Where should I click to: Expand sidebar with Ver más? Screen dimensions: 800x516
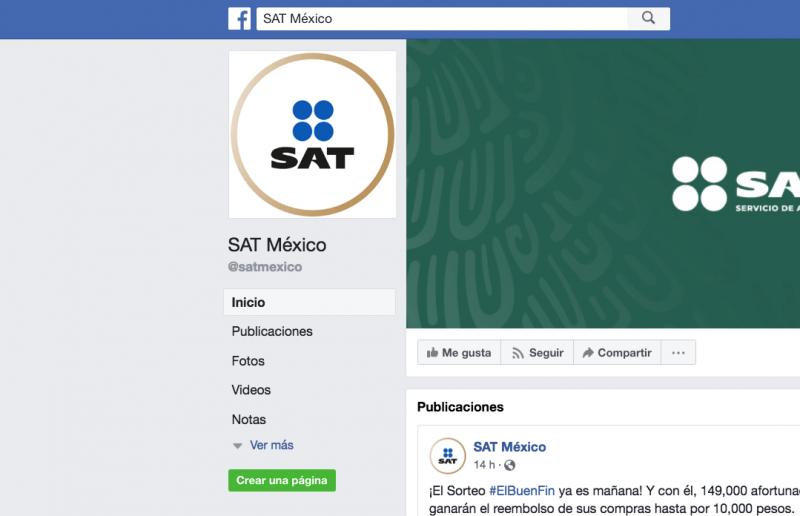(x=271, y=445)
